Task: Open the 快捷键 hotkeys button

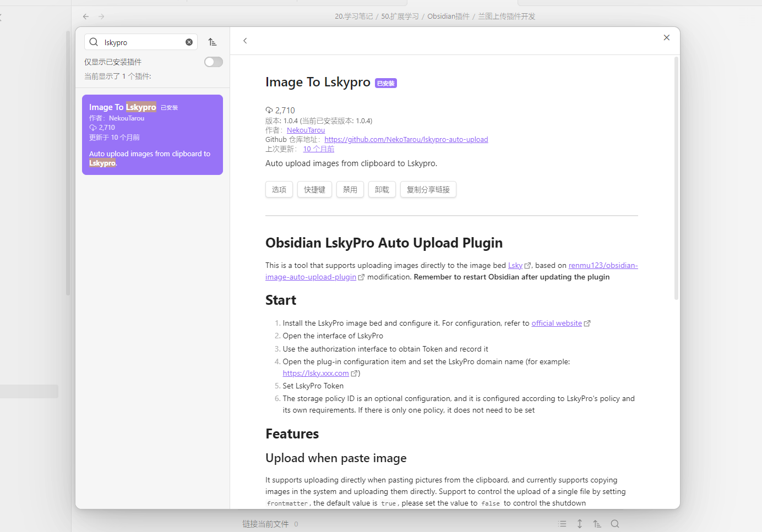Action: pyautogui.click(x=314, y=189)
